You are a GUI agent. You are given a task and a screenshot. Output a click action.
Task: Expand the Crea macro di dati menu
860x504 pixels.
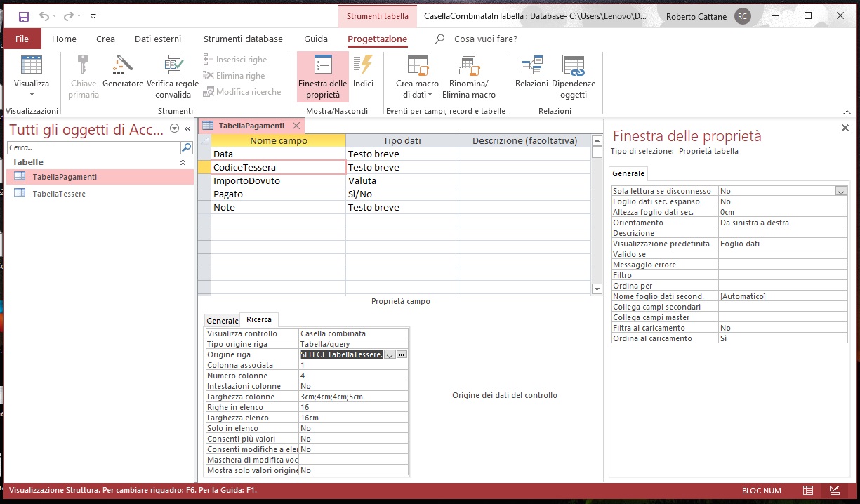click(x=417, y=77)
